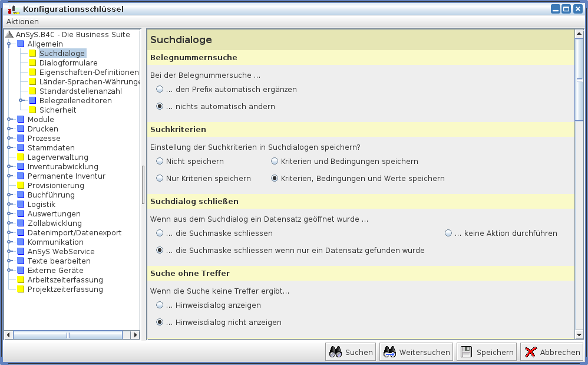The image size is (588, 365).
Task: Click the red X Abbrechen icon
Action: coord(530,352)
